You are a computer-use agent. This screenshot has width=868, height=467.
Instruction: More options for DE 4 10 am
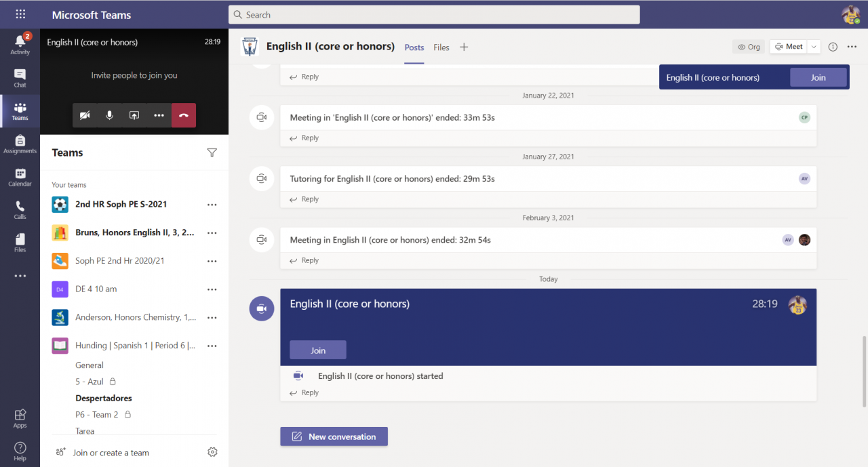(x=212, y=289)
